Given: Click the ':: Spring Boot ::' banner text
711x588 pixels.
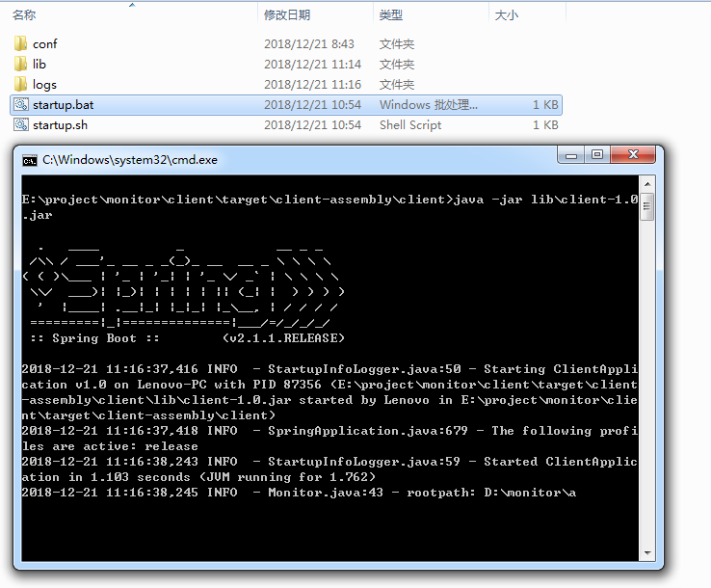Looking at the screenshot, I should 94,338.
